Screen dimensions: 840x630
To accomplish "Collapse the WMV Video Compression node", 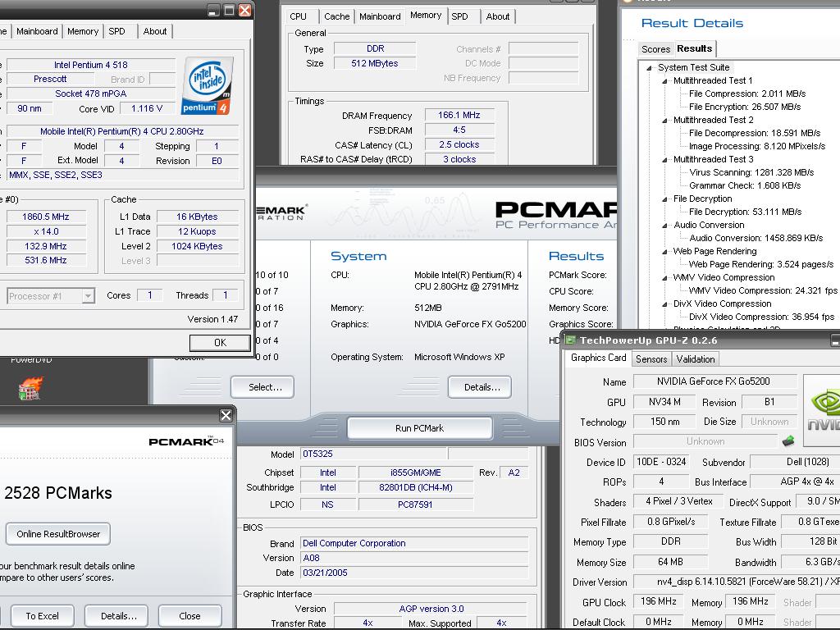I will [x=664, y=277].
